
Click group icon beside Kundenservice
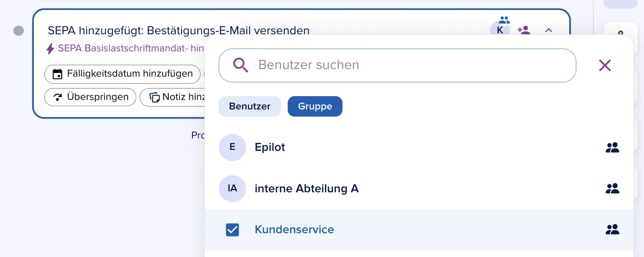pos(613,229)
